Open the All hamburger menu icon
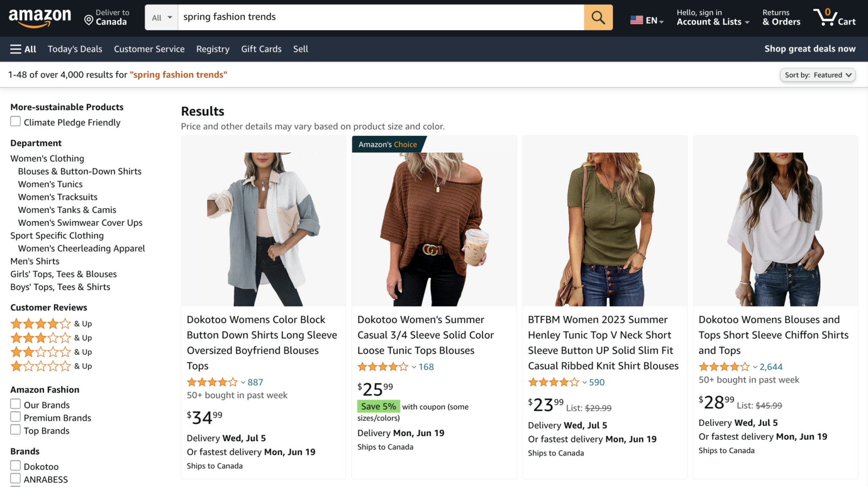 click(x=16, y=49)
